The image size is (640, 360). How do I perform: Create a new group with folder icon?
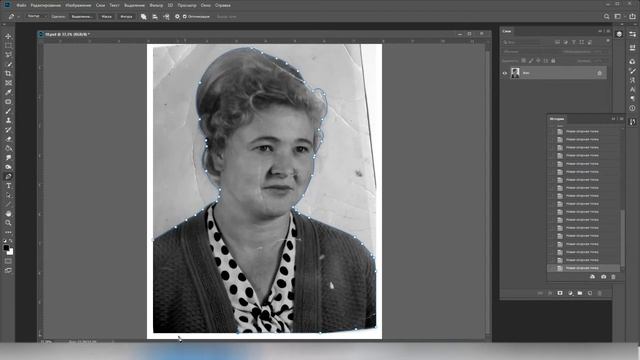coord(580,293)
